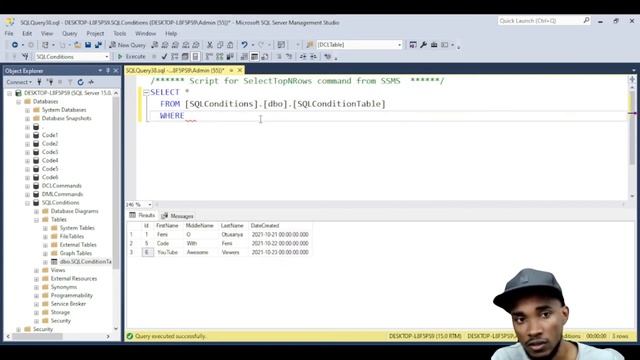Click the Copy icon in toolbar
Screen dimensions: 640x360
[220, 45]
